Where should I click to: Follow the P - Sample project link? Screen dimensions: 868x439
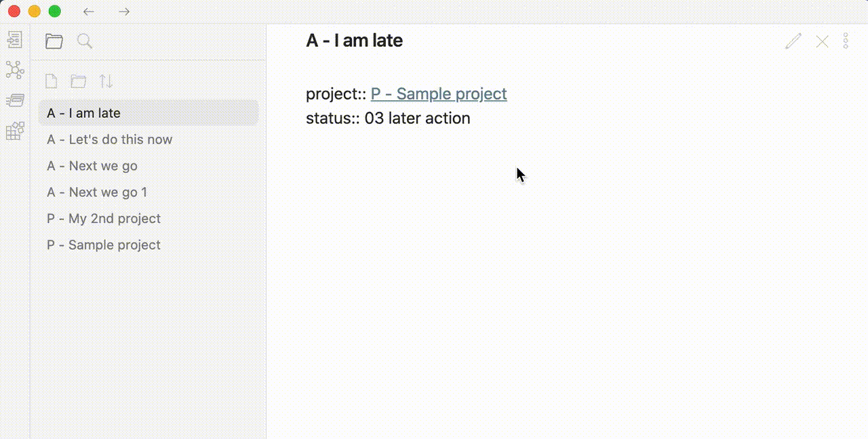[x=439, y=93]
